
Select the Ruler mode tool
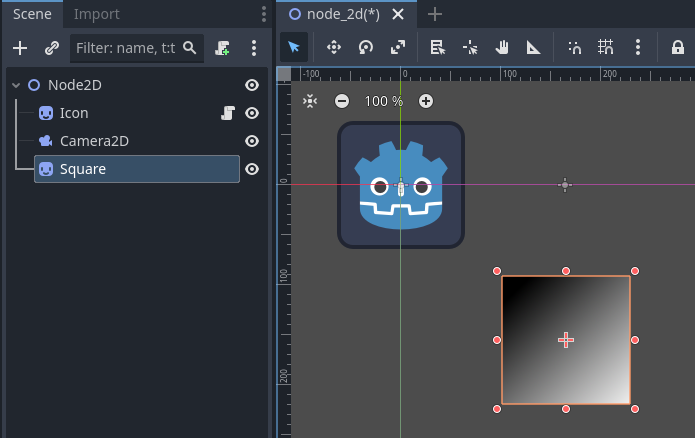pos(533,47)
